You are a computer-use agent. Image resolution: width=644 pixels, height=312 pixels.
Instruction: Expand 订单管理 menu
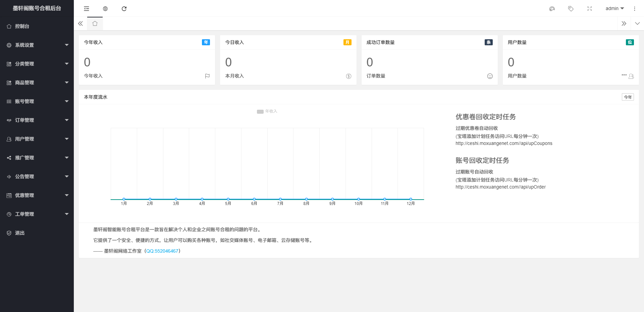click(37, 120)
